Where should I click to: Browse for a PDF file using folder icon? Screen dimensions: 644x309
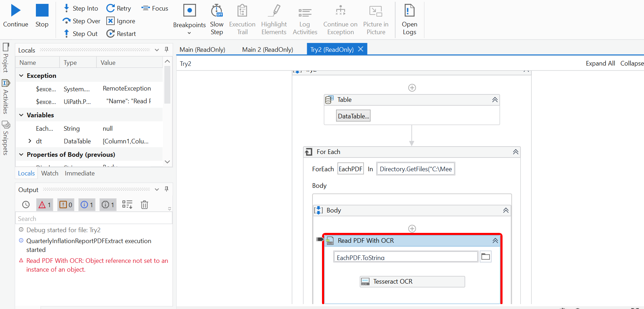pos(486,257)
